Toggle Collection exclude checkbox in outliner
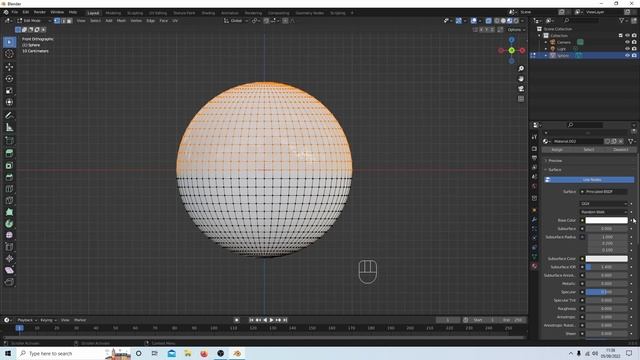 621,36
